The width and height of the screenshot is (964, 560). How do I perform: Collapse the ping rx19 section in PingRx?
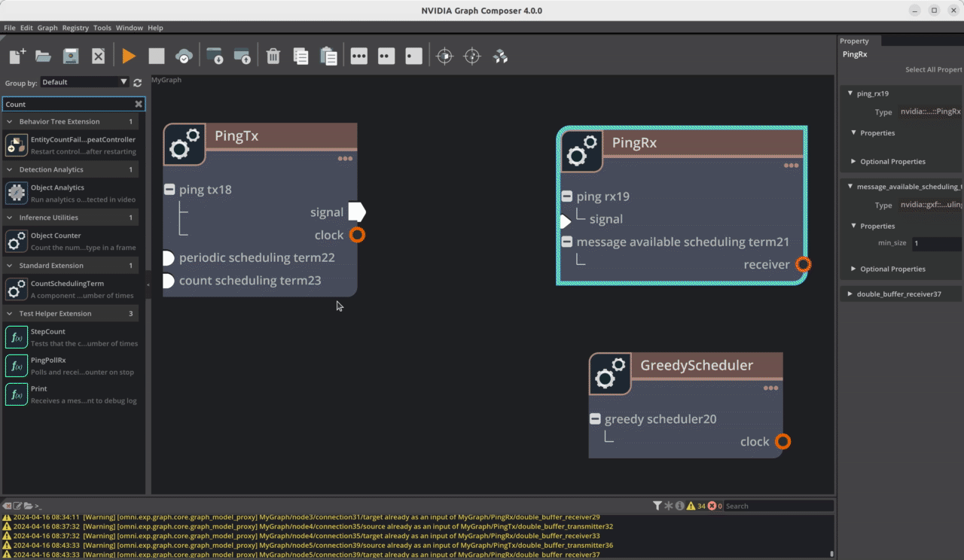point(567,196)
